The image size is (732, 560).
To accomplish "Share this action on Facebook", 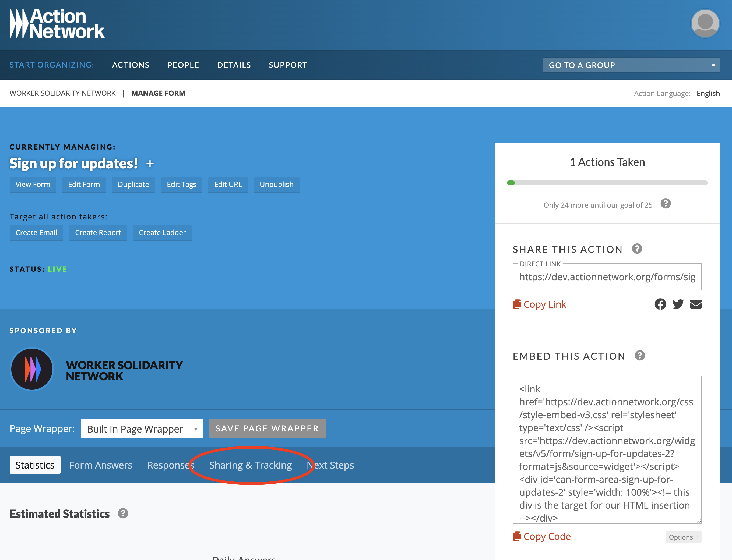I will [660, 304].
